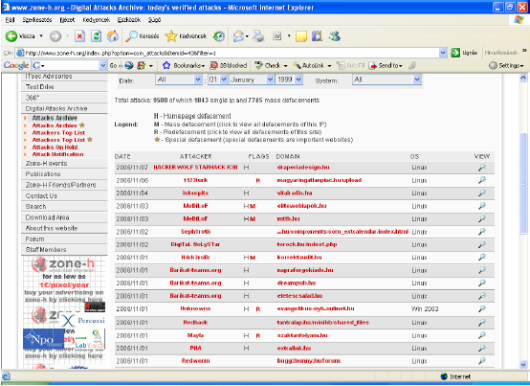Open the Eszközök menu
The width and height of the screenshot is (530, 386).
click(x=129, y=20)
